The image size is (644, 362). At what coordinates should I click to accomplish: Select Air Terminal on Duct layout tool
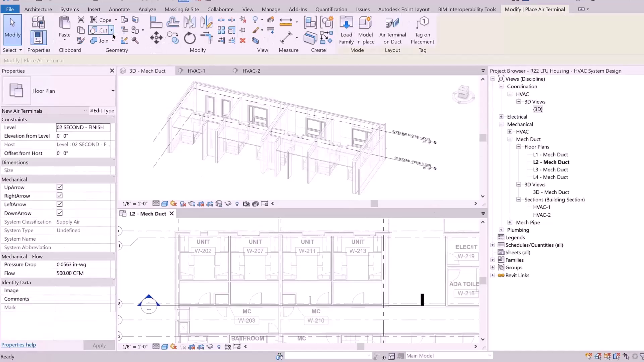[x=392, y=30]
